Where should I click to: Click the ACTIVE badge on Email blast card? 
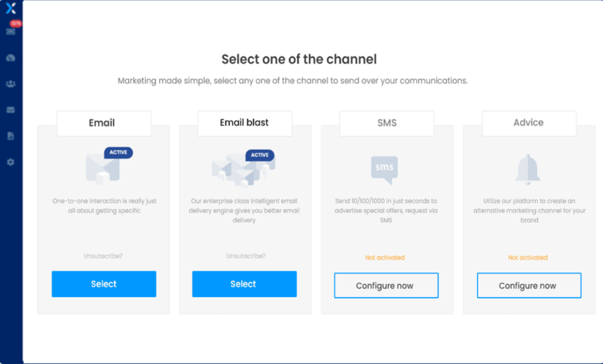[260, 155]
